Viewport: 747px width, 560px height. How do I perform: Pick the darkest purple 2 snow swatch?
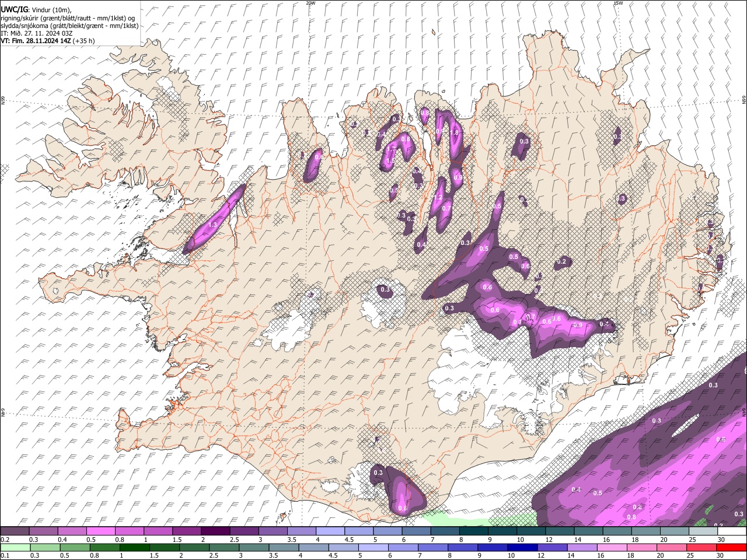[x=215, y=531]
